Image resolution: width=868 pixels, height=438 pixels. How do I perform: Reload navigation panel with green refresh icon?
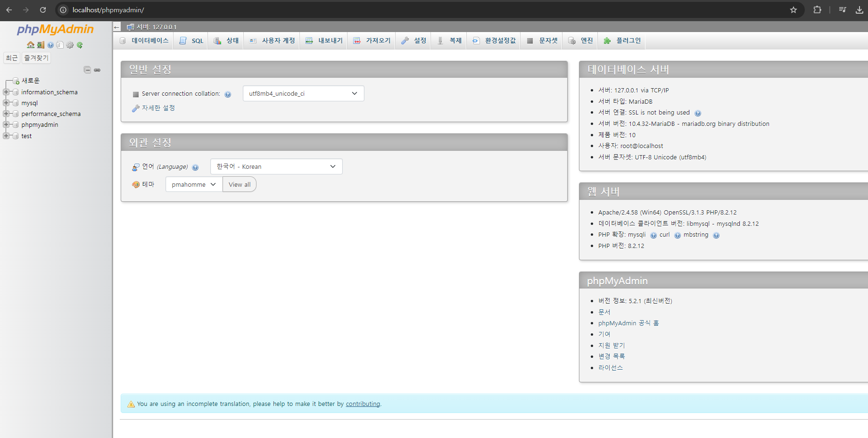click(80, 45)
